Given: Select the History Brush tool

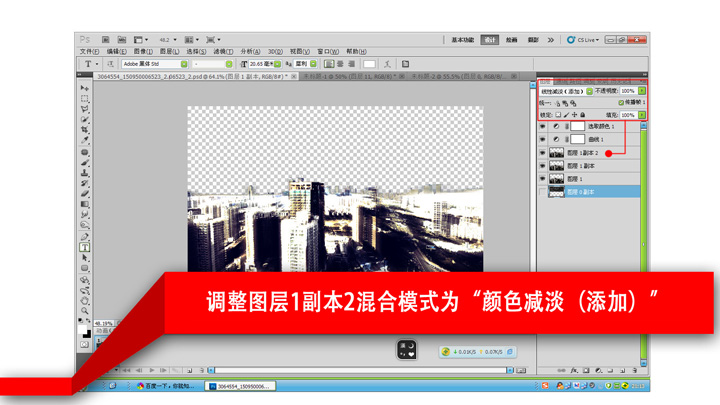Looking at the screenshot, I should click(84, 183).
